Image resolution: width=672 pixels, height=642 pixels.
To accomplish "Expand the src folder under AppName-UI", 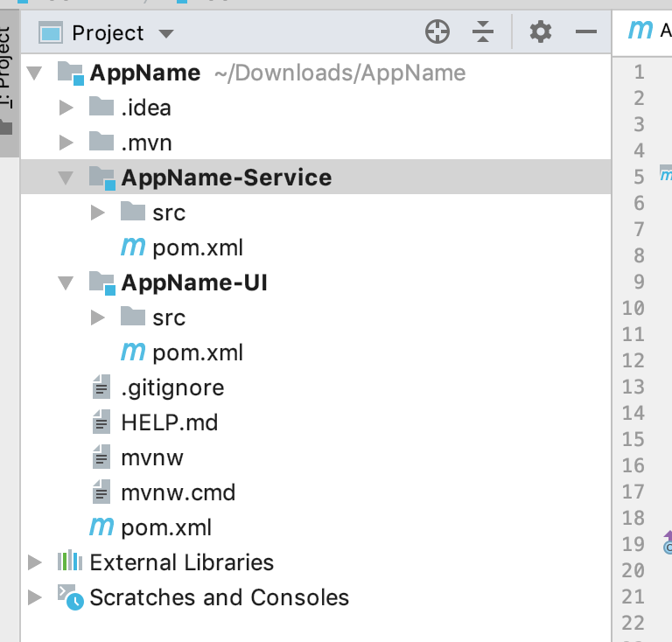I will coord(97,318).
